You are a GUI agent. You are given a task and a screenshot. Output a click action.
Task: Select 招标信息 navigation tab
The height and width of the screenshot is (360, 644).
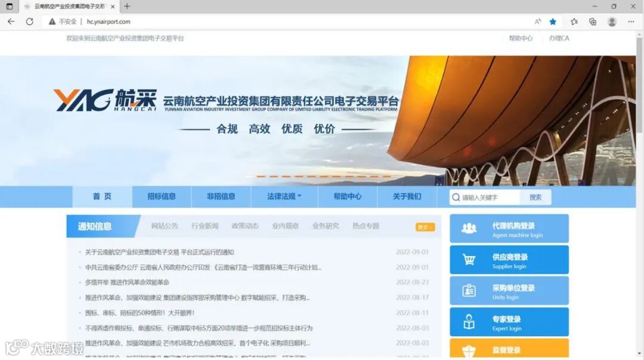click(x=162, y=196)
